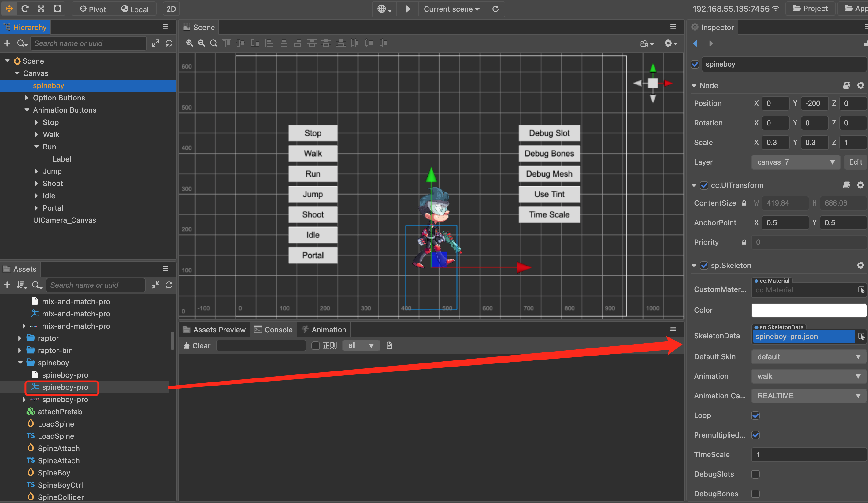Click the Use Tint button in scene

[549, 194]
